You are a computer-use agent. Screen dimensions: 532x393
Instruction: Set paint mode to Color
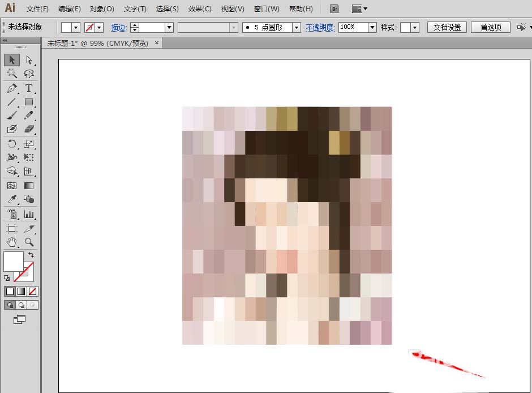(10, 291)
